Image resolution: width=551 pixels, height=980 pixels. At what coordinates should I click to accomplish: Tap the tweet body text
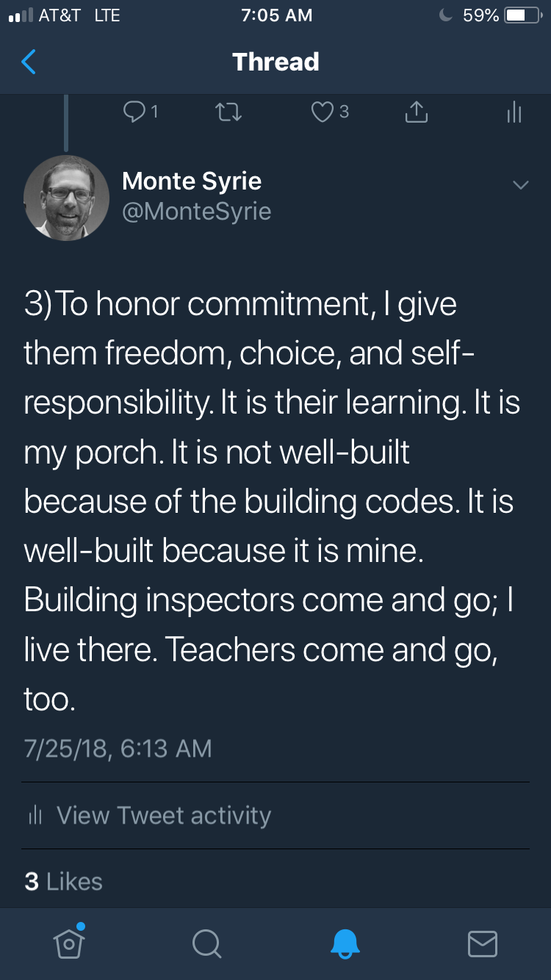(272, 501)
